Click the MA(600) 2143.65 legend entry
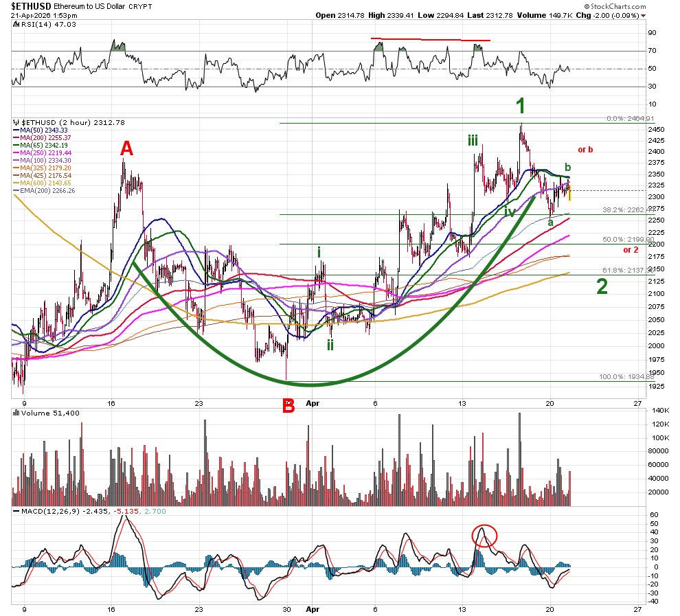This screenshot has width=680, height=616. pyautogui.click(x=42, y=183)
